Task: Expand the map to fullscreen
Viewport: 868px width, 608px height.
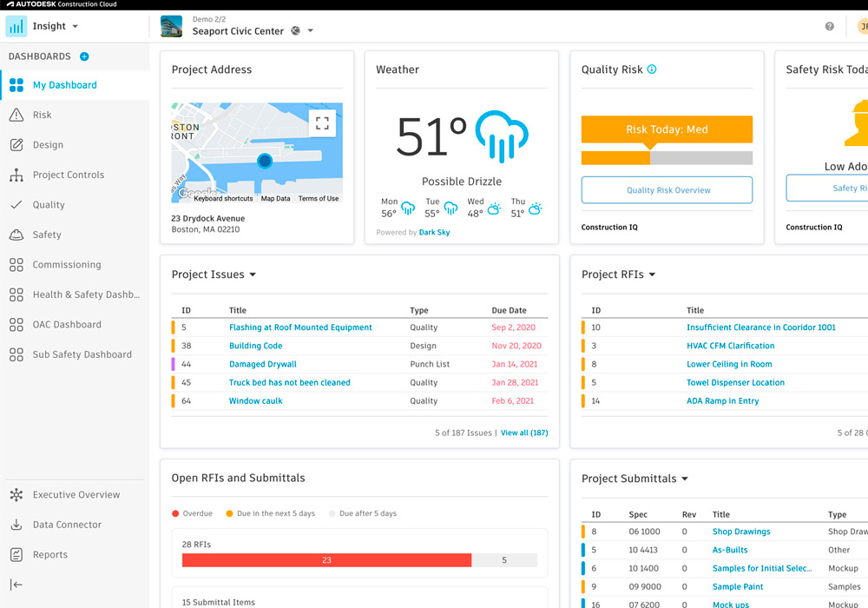Action: pyautogui.click(x=322, y=122)
